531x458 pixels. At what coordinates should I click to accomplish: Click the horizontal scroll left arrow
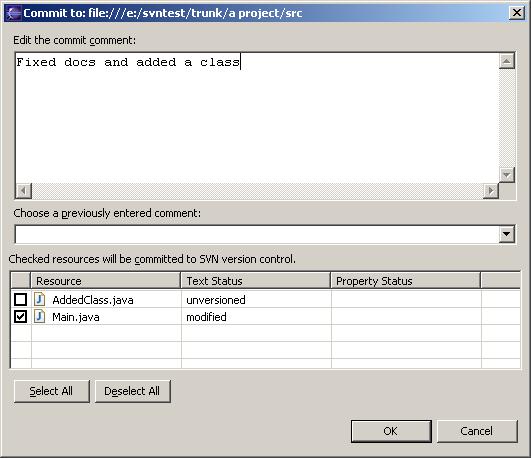[23, 191]
